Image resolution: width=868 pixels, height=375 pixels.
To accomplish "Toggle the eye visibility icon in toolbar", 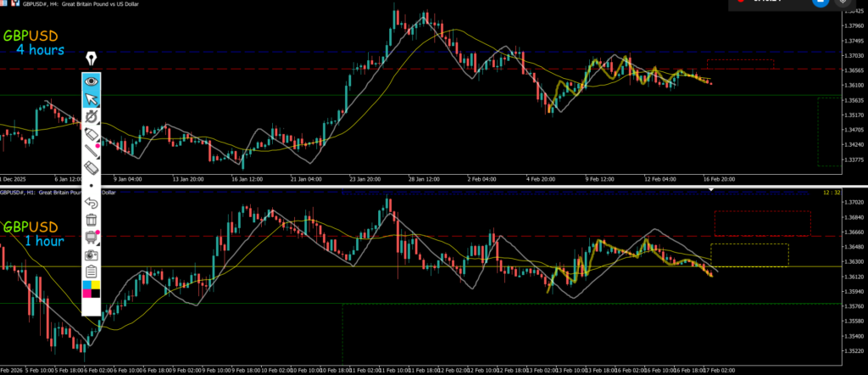I will (x=92, y=81).
